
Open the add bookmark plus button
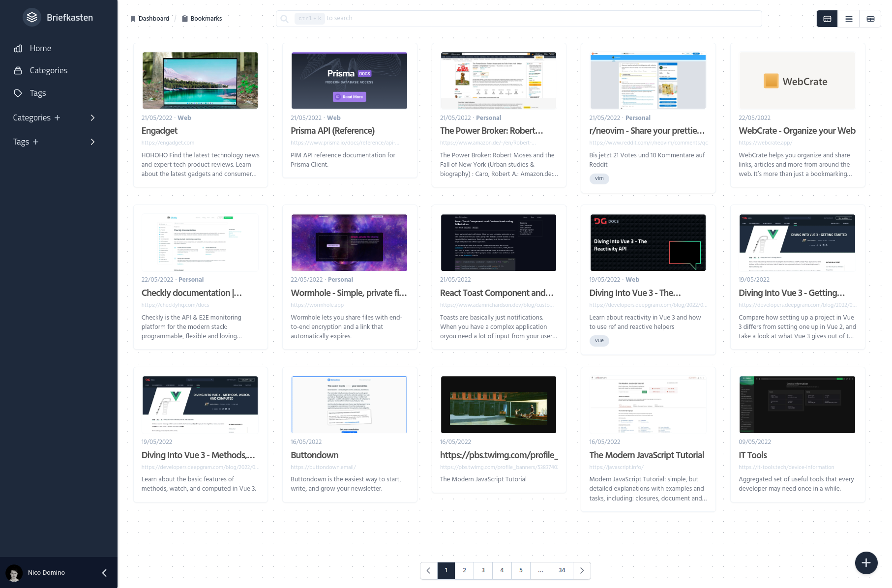point(866,563)
